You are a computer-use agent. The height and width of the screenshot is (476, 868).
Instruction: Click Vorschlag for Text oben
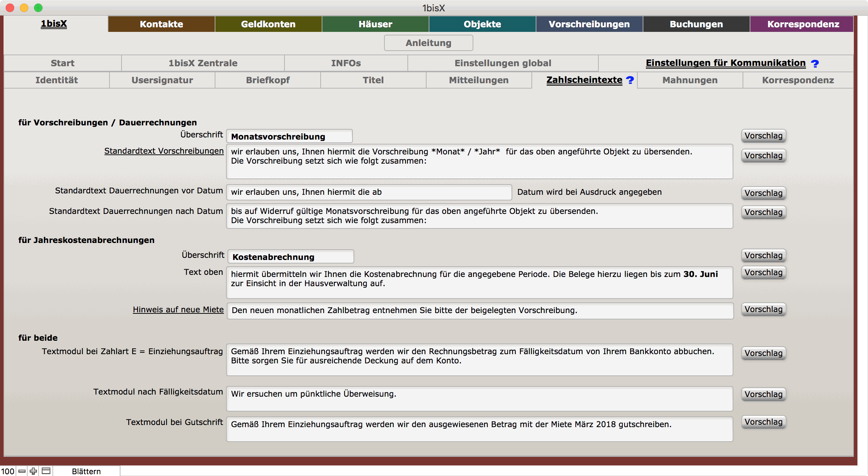click(763, 272)
